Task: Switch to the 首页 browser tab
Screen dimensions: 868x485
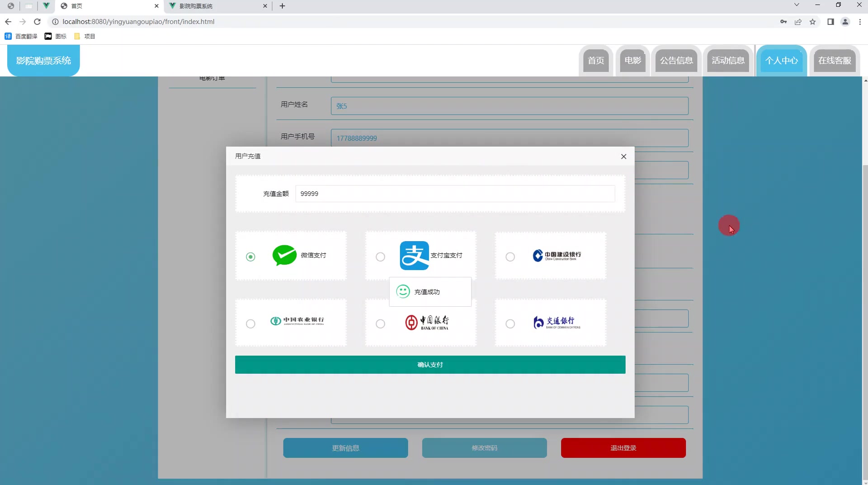Action: pos(108,6)
